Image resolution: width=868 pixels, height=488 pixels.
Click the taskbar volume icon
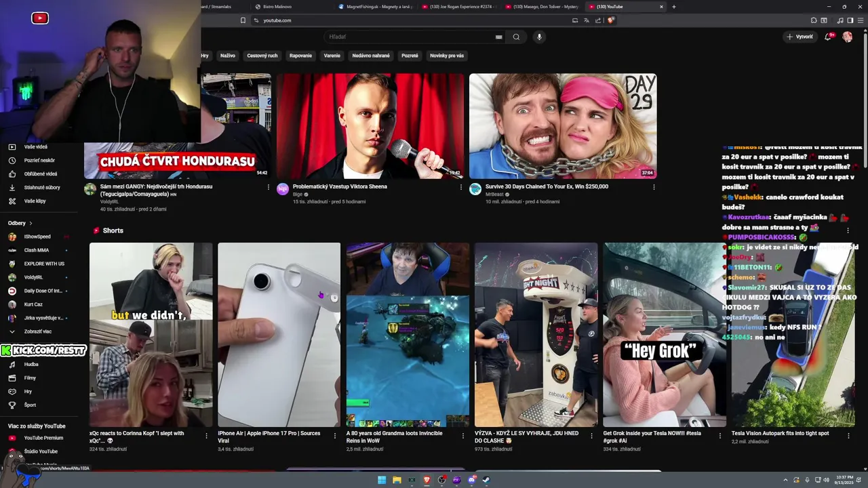pyautogui.click(x=827, y=480)
